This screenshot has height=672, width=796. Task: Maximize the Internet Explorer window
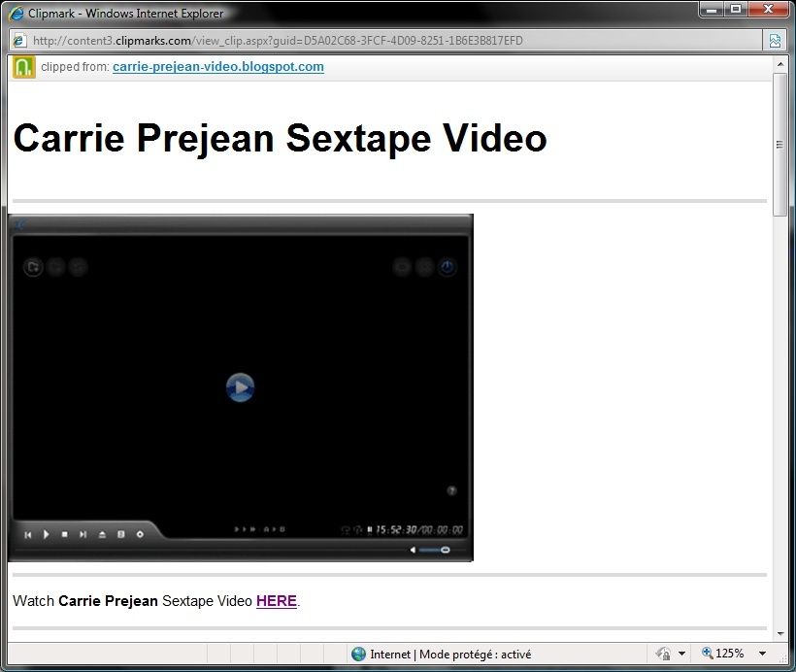tap(736, 10)
